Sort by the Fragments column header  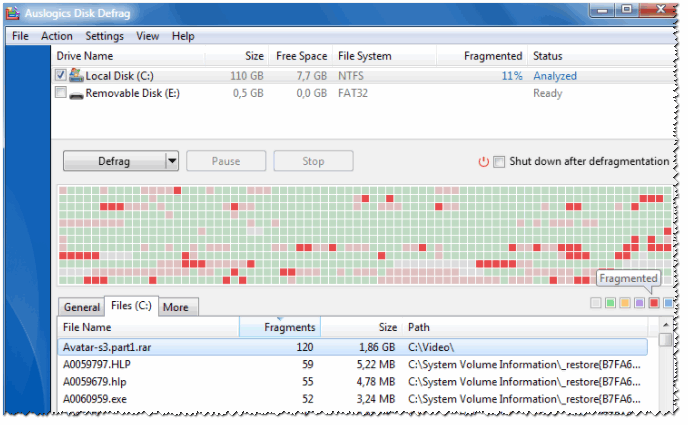[280, 327]
